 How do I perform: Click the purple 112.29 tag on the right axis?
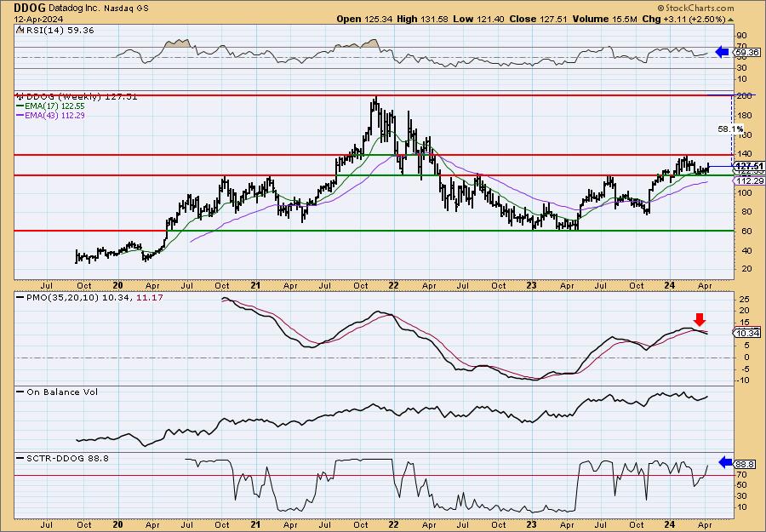pyautogui.click(x=749, y=181)
